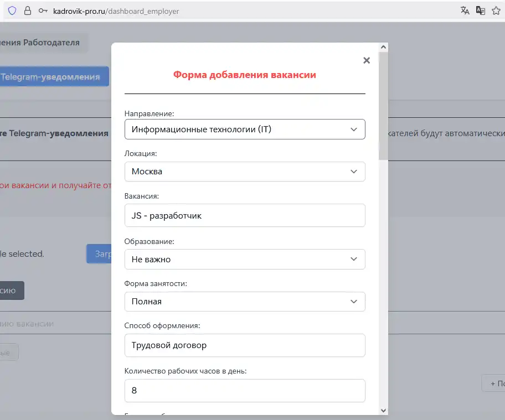Click the Telegram-уведомления button in the background
505x420 pixels.
point(54,77)
